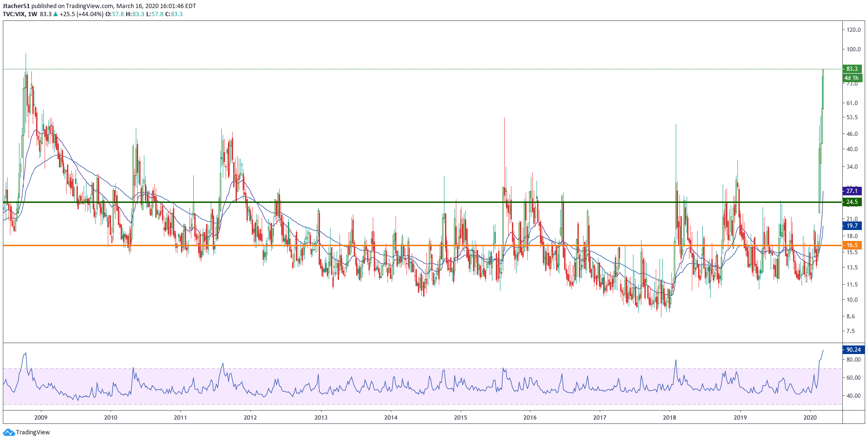Image resolution: width=868 pixels, height=441 pixels.
Task: Click the 120.0 price axis label
Action: (853, 30)
